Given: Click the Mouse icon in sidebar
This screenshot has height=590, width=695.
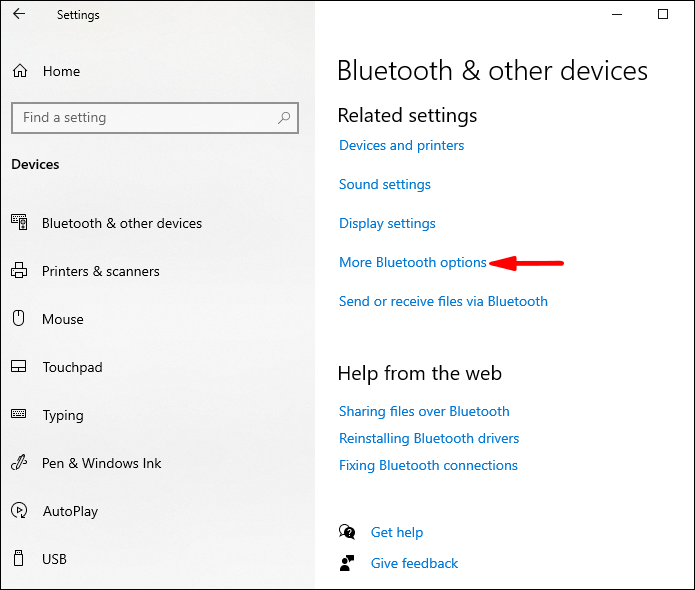Looking at the screenshot, I should click(x=19, y=319).
